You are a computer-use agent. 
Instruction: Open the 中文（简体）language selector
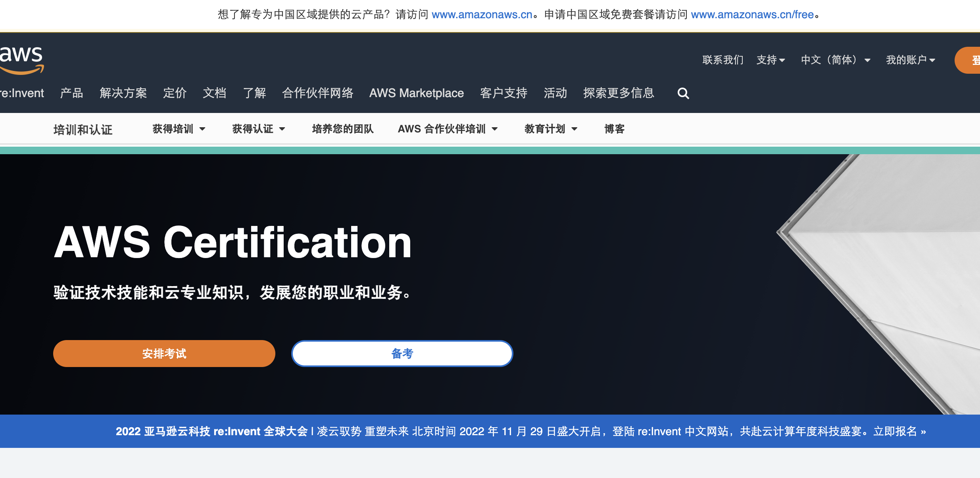(835, 60)
